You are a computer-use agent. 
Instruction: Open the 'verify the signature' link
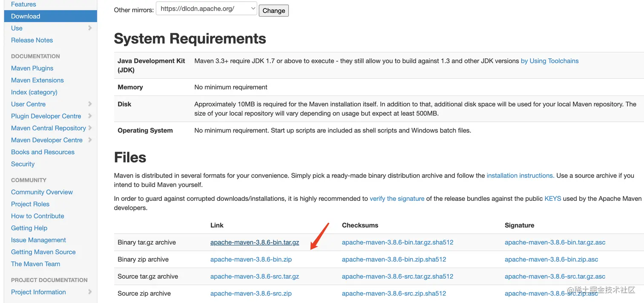[x=397, y=198]
